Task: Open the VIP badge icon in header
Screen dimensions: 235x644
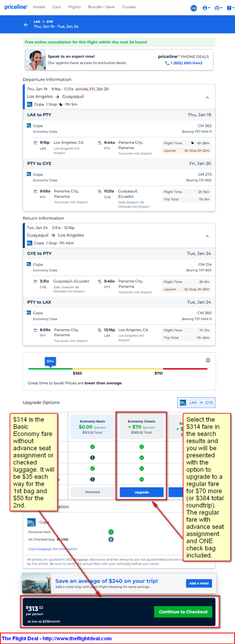Action: (x=194, y=8)
